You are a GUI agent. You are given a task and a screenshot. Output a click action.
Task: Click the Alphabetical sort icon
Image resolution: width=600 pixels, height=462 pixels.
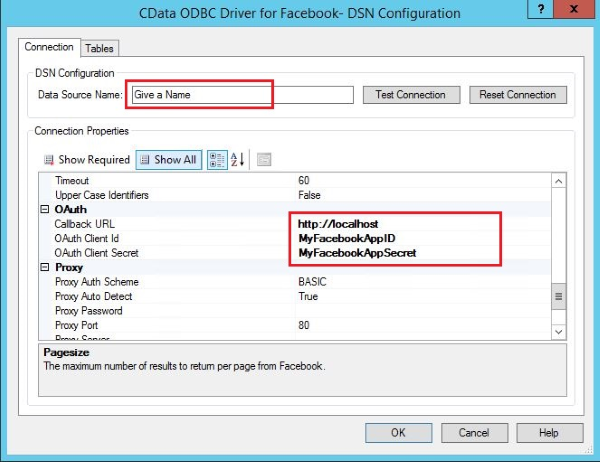click(x=238, y=160)
